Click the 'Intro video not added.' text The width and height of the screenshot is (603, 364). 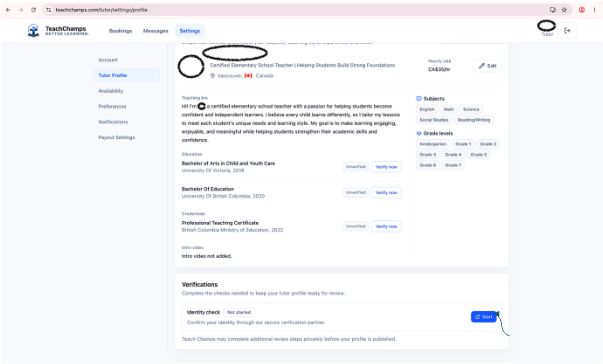[x=207, y=256]
